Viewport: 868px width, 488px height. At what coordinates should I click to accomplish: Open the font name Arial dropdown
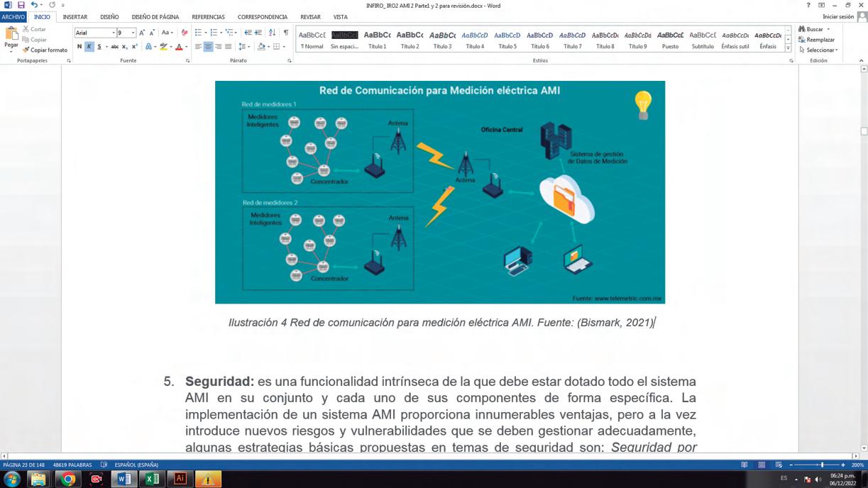(113, 33)
